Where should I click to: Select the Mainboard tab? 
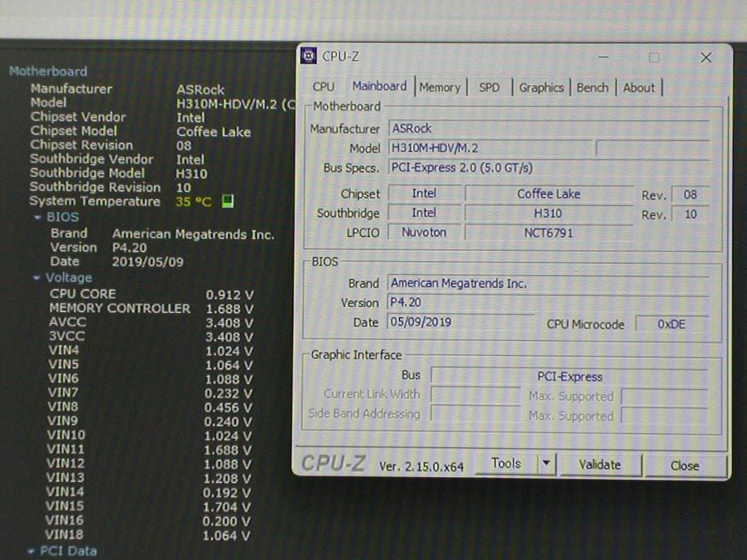coord(379,86)
